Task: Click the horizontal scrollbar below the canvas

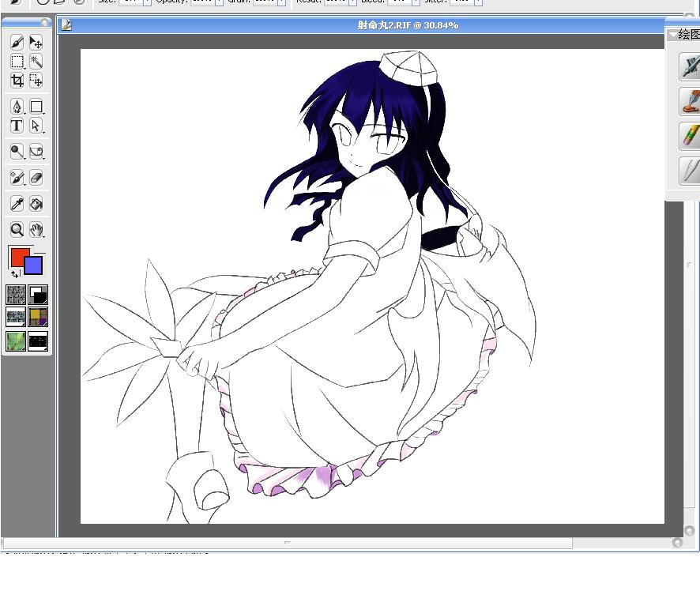Action: 288,543
